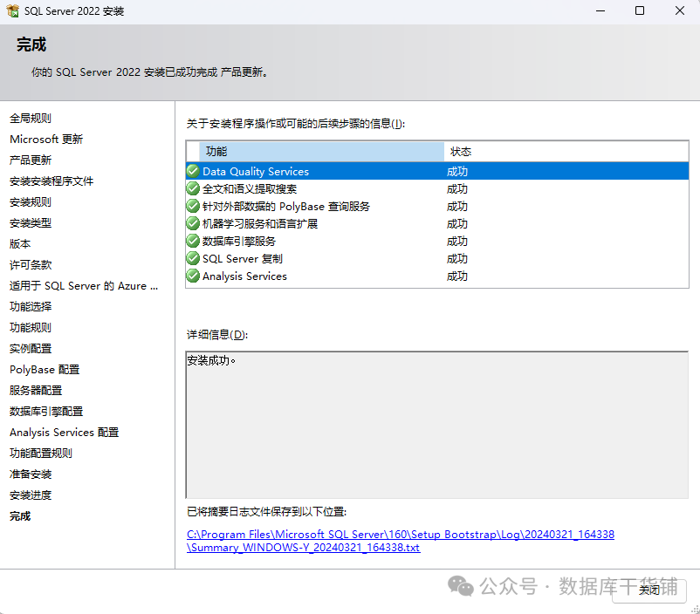Viewport: 700px width, 614px height.
Task: Select 针对外部数据的 PolyBase 查询服务 row
Action: 437,206
